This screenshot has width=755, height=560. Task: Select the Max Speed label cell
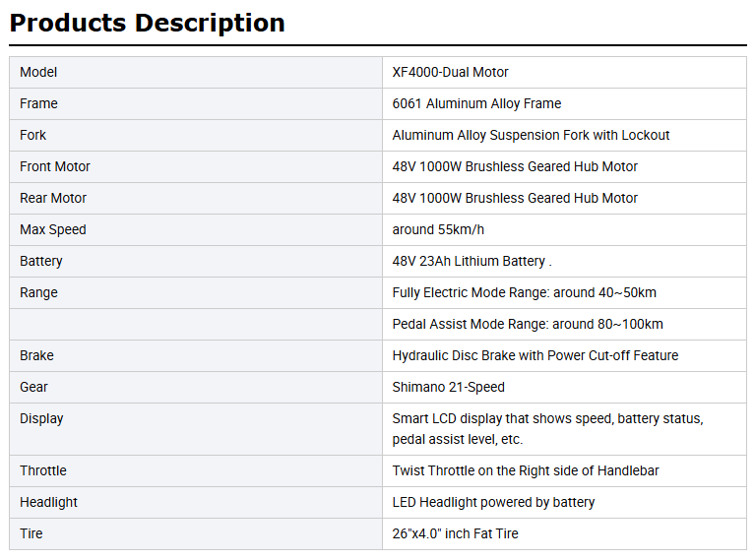point(196,229)
